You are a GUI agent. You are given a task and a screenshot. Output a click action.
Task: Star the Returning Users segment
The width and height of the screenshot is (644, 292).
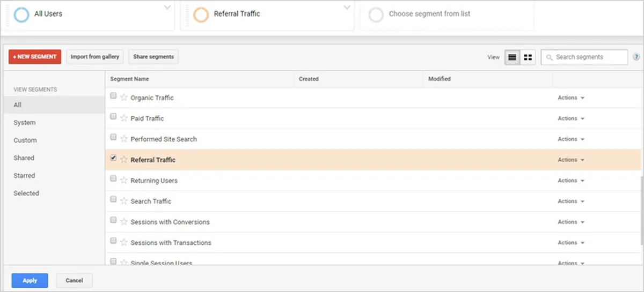[x=124, y=181]
